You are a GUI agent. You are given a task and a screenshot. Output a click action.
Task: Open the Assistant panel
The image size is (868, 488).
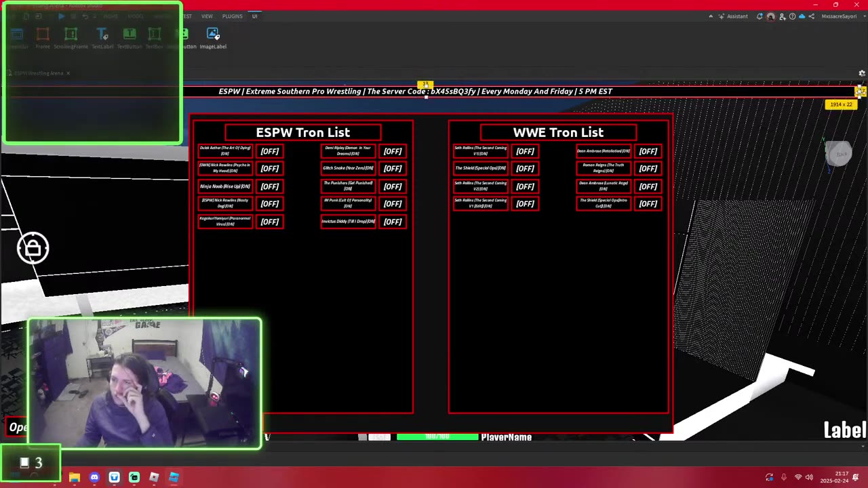733,16
